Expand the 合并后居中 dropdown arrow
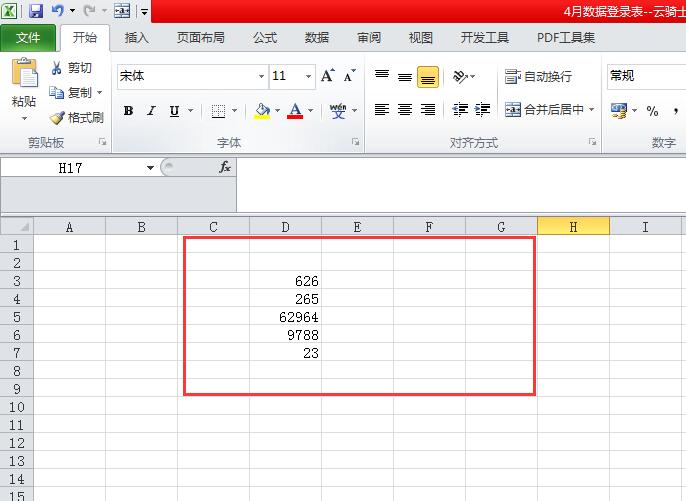The width and height of the screenshot is (686, 501). pyautogui.click(x=592, y=109)
